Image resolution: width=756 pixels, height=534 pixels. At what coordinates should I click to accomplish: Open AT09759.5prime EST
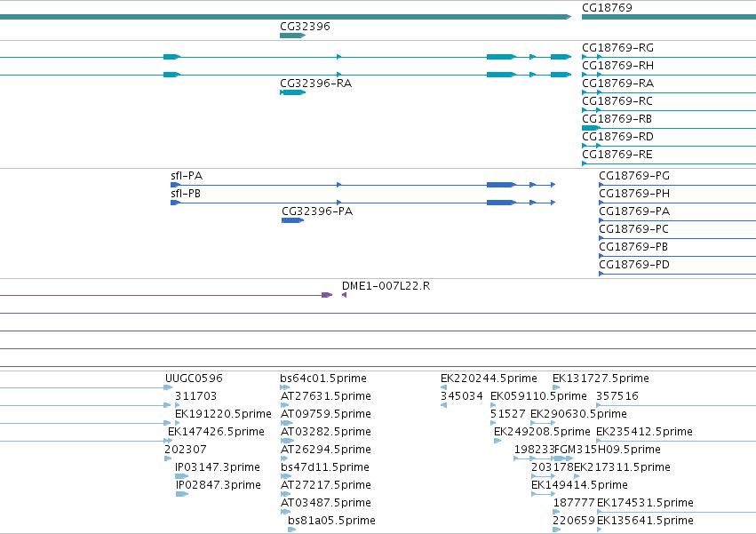pos(326,414)
